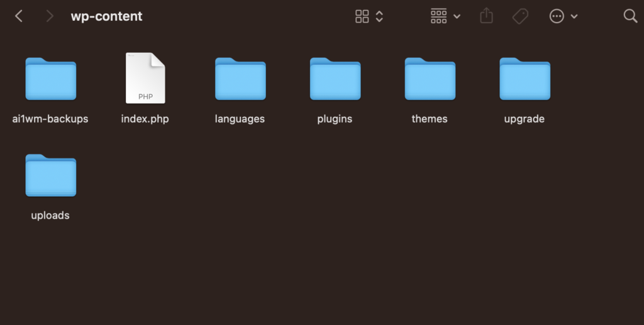This screenshot has height=325, width=644.
Task: Expand the group-by dropdown chevron
Action: (x=457, y=16)
